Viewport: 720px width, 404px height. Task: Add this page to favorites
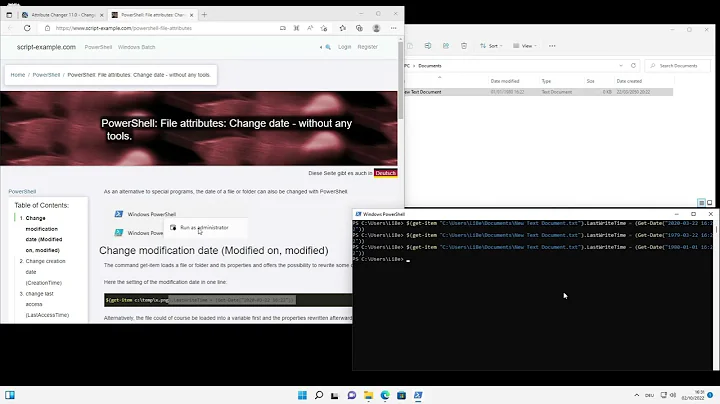click(x=324, y=28)
